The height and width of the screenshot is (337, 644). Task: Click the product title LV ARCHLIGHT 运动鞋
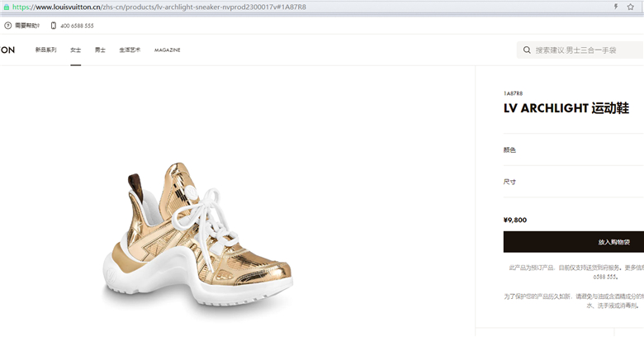click(x=566, y=108)
